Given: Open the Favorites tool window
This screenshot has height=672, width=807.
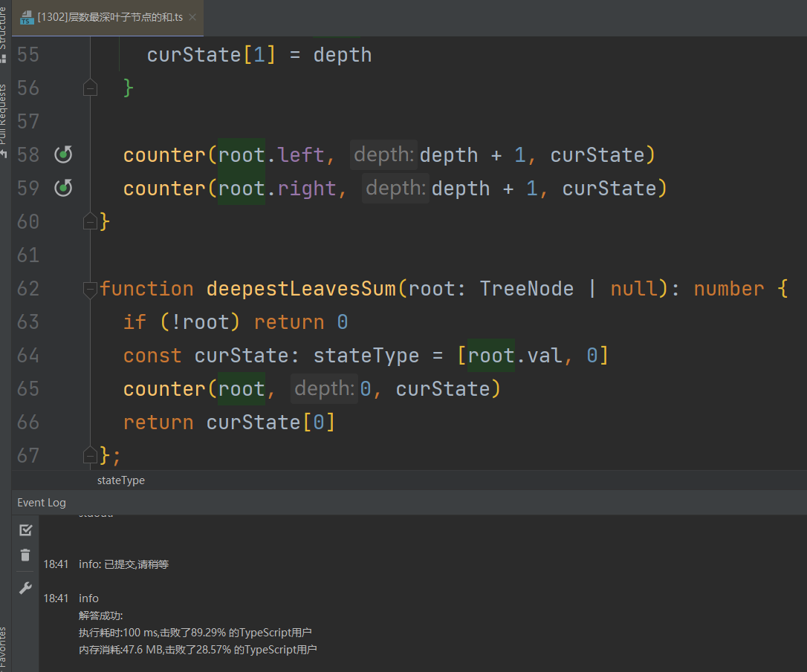Looking at the screenshot, I should (3, 649).
